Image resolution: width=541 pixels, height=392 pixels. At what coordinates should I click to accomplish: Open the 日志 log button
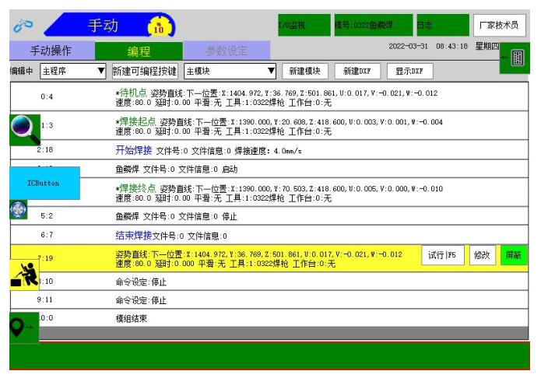click(x=443, y=25)
